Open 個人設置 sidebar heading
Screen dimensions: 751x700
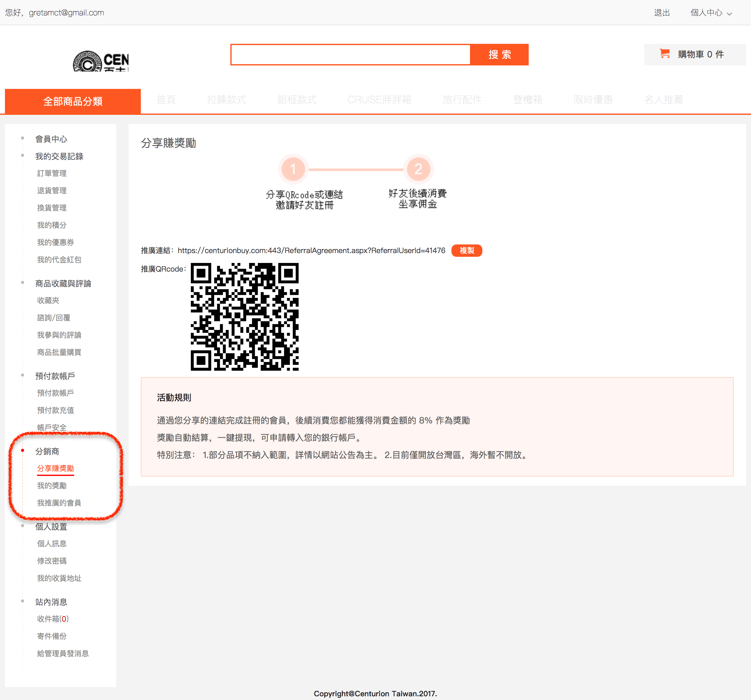pyautogui.click(x=51, y=527)
